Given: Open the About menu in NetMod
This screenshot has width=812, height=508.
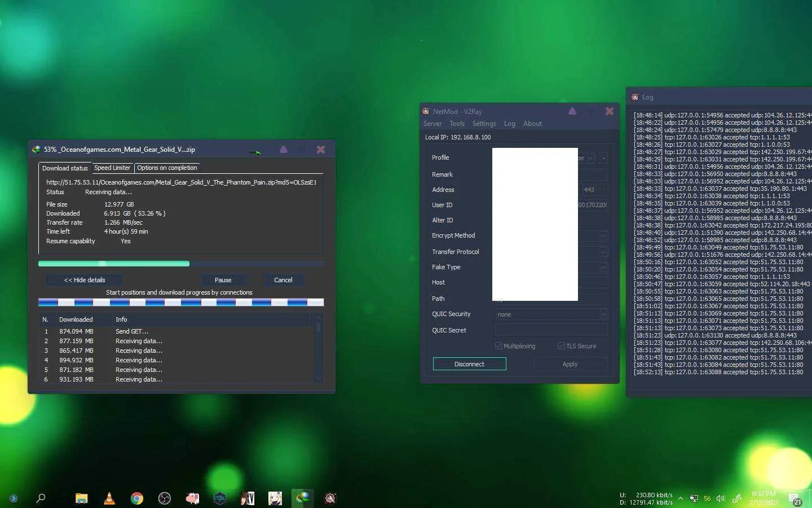Looking at the screenshot, I should [x=532, y=124].
